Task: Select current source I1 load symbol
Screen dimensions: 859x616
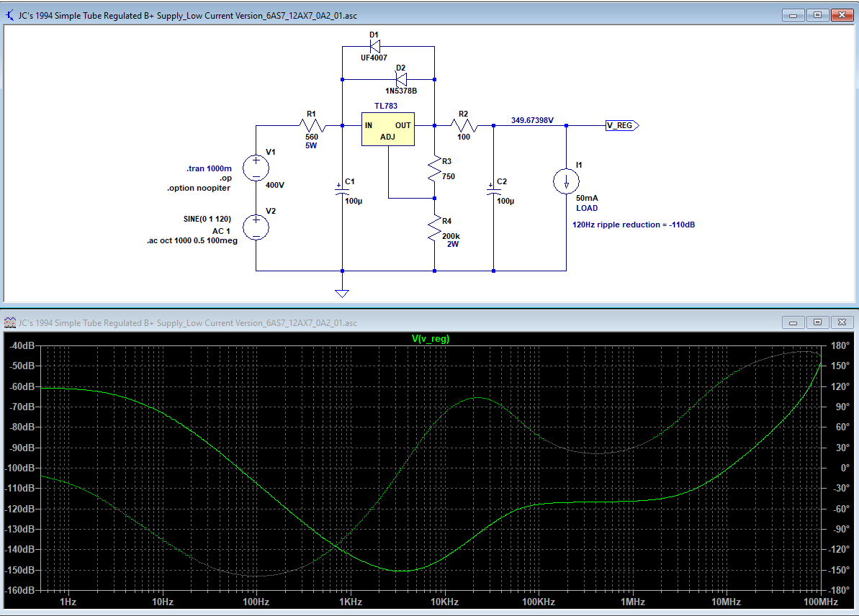Action: tap(566, 181)
